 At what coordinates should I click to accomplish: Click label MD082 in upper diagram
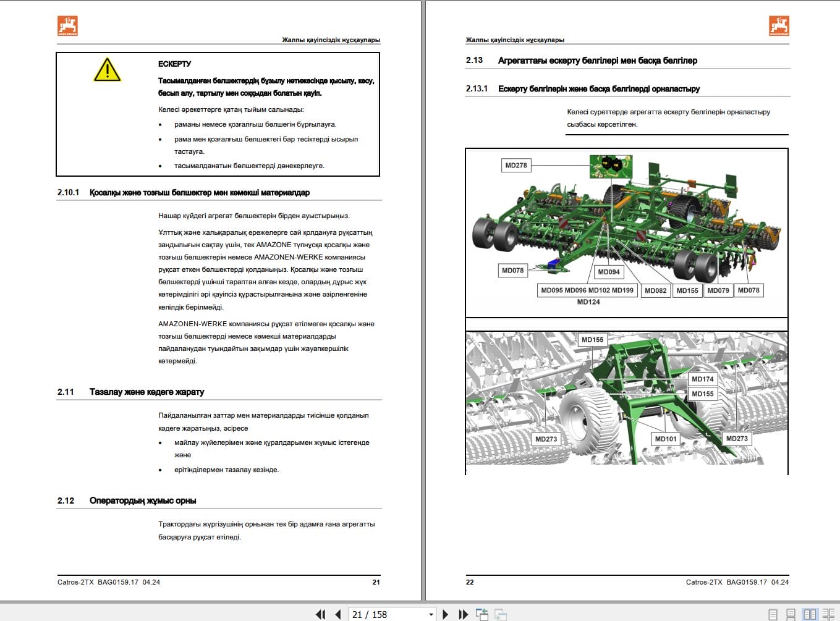point(656,290)
